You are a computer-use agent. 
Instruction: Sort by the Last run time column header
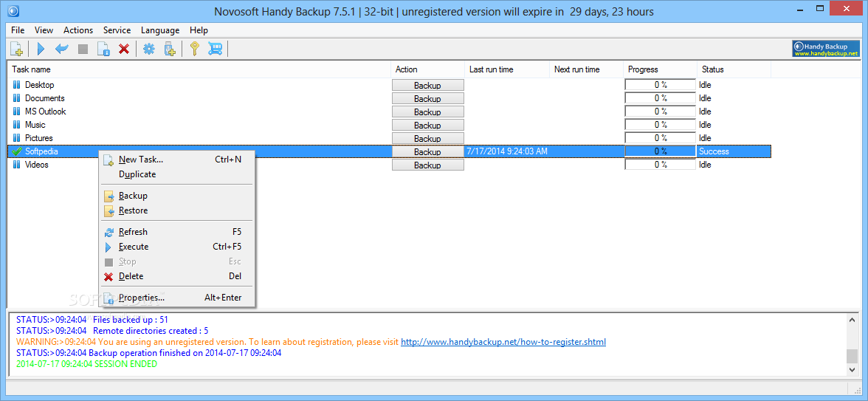[507, 69]
